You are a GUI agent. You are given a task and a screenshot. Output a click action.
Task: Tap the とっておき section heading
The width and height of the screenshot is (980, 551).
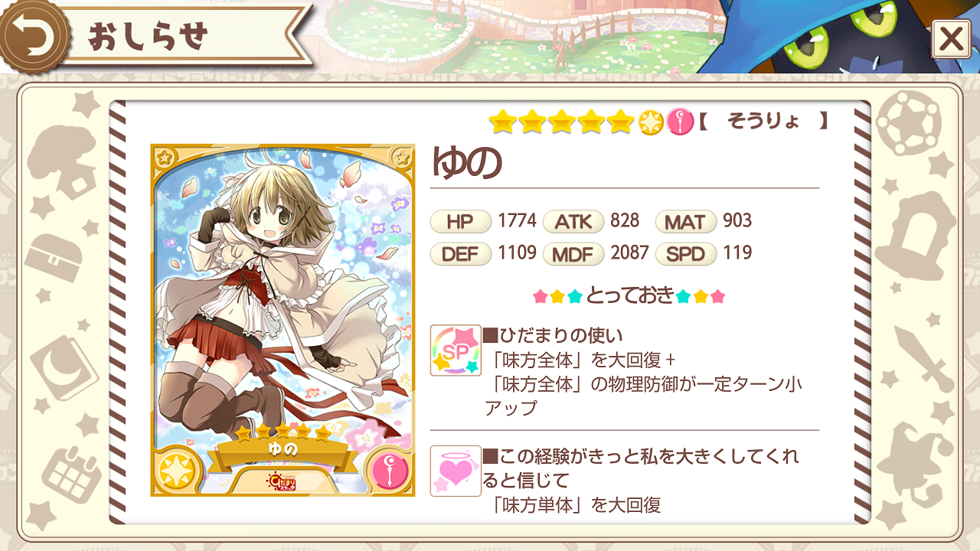click(629, 295)
